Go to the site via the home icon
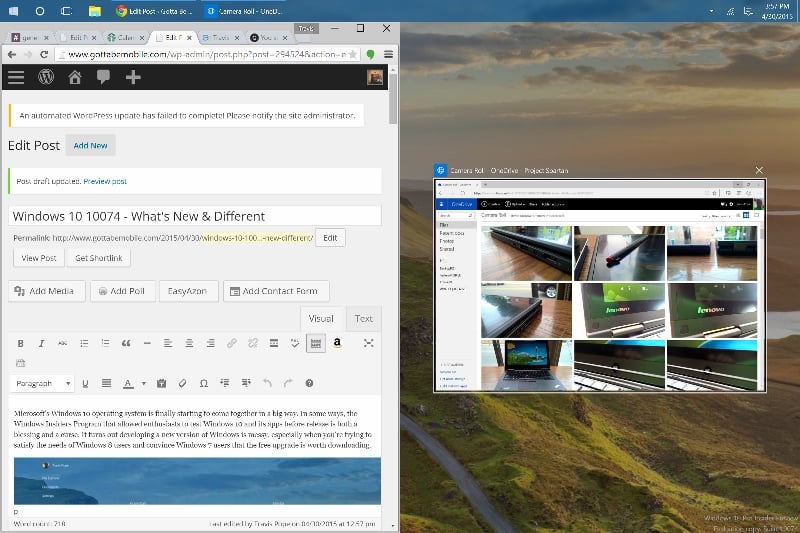800x533 pixels. click(x=75, y=77)
